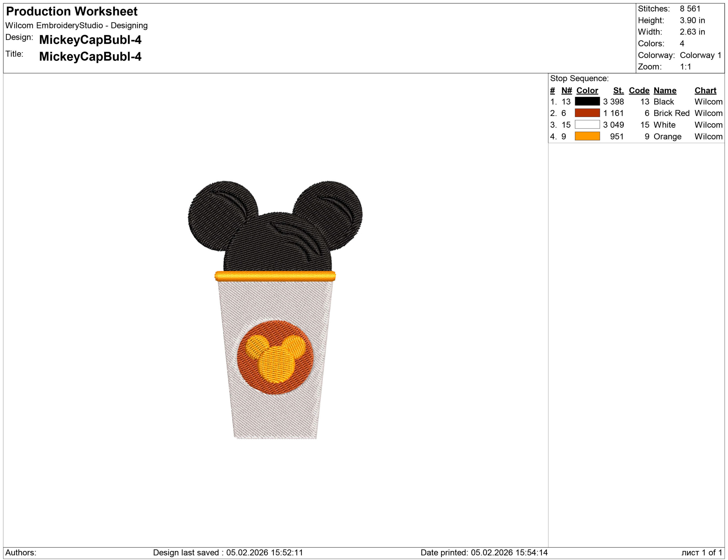
Task: Click the Stitches count value 8 561
Action: tap(690, 9)
